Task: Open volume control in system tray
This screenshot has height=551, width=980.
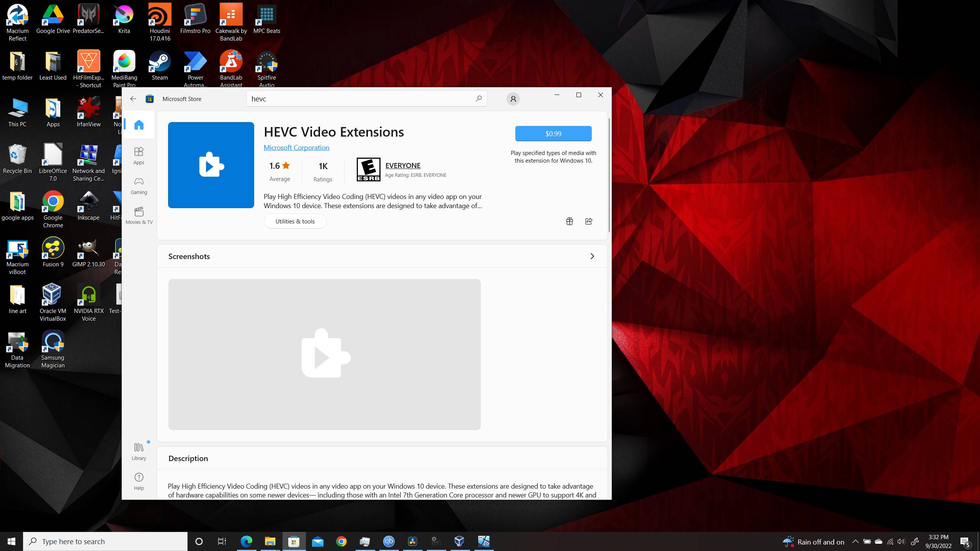Action: 901,541
